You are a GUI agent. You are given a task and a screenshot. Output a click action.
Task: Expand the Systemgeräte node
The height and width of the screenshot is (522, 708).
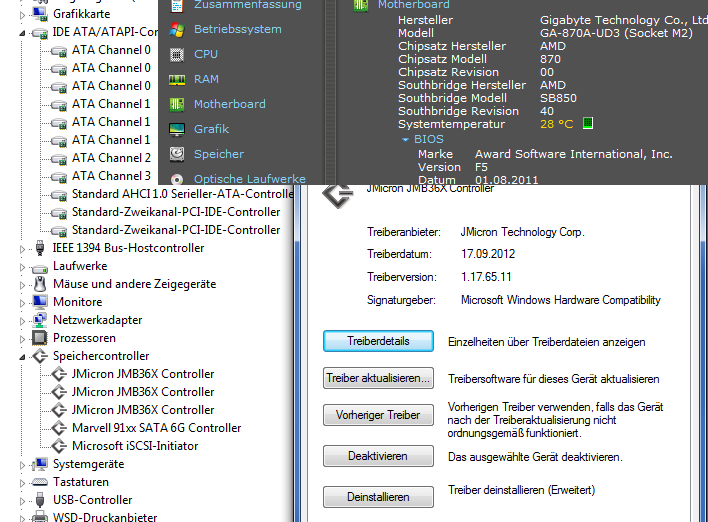point(22,465)
